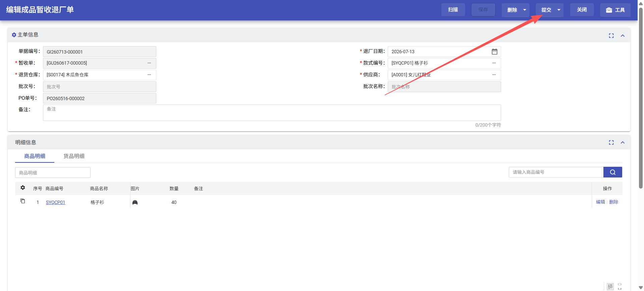Open lookup for 供应商 field ellipsis

tap(494, 75)
